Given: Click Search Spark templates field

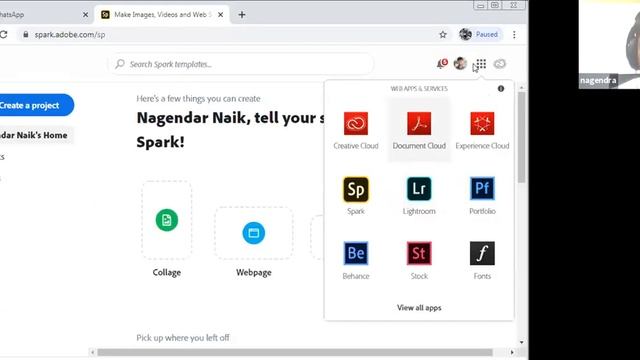Looking at the screenshot, I should [241, 64].
